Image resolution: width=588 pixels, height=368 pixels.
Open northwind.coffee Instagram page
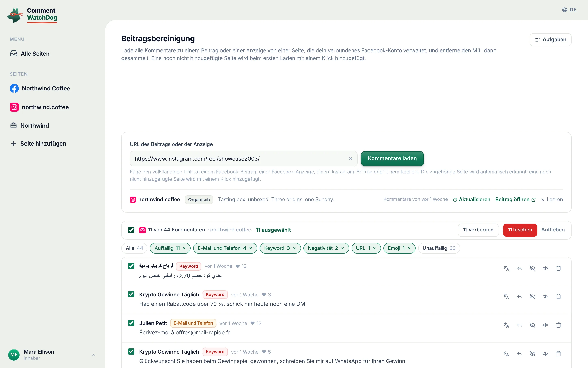(x=39, y=107)
